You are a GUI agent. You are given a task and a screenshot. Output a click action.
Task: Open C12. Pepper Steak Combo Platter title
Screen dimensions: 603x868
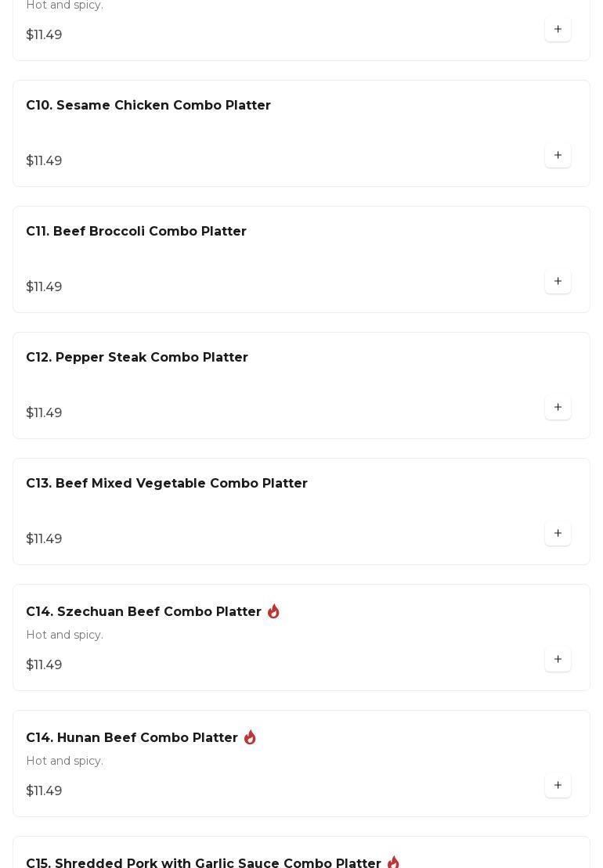pyautogui.click(x=137, y=357)
